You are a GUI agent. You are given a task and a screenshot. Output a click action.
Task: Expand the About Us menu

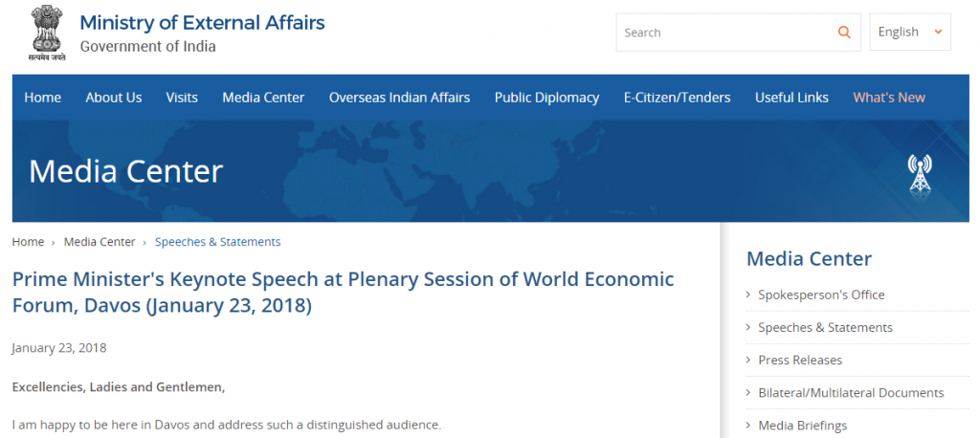[x=113, y=98]
